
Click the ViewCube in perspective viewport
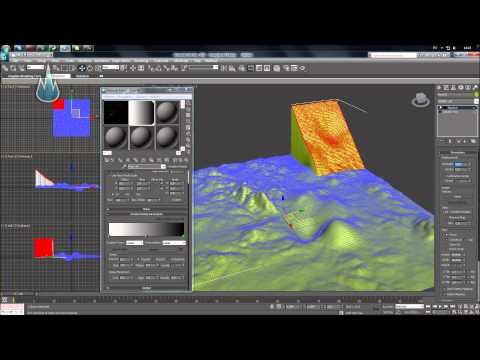click(x=420, y=100)
